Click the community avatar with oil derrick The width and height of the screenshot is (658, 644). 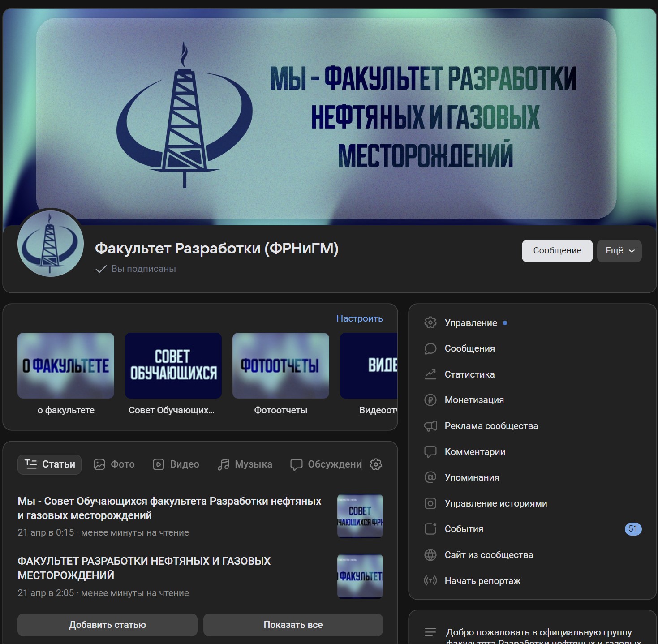pos(51,244)
